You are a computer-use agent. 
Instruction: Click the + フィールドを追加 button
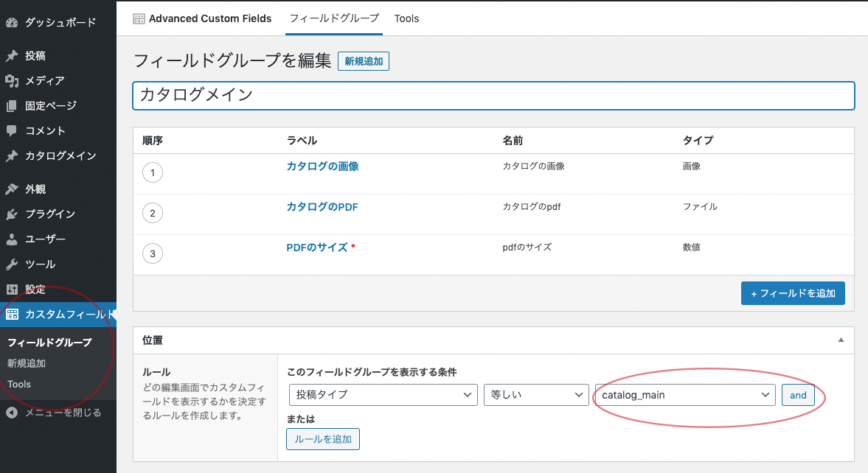(x=793, y=293)
